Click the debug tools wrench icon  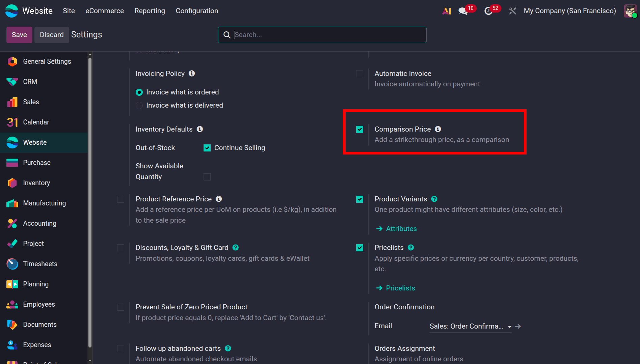coord(512,11)
